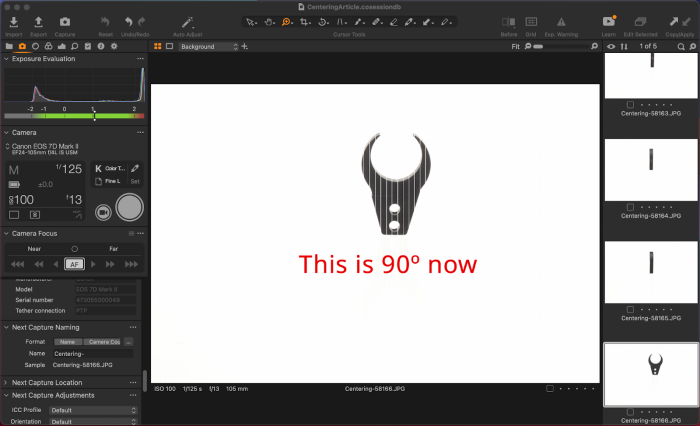Collapse the Next Capture Adjustments panel
The image size is (700, 426).
[x=6, y=395]
